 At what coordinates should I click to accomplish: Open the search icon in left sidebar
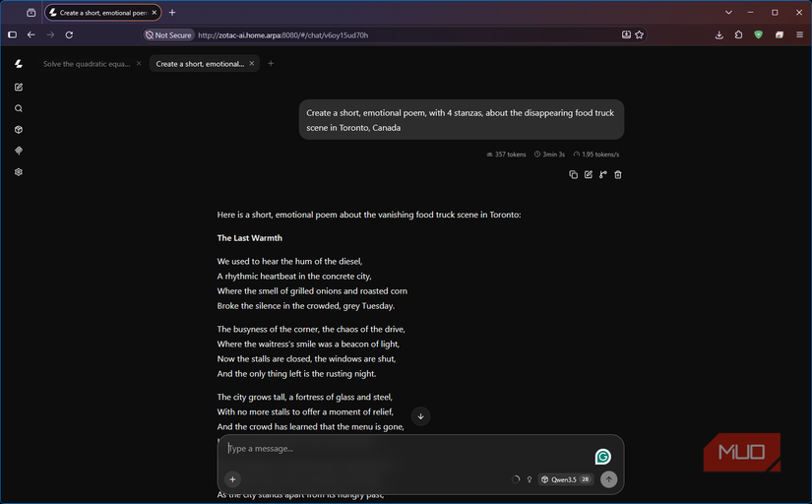[19, 108]
